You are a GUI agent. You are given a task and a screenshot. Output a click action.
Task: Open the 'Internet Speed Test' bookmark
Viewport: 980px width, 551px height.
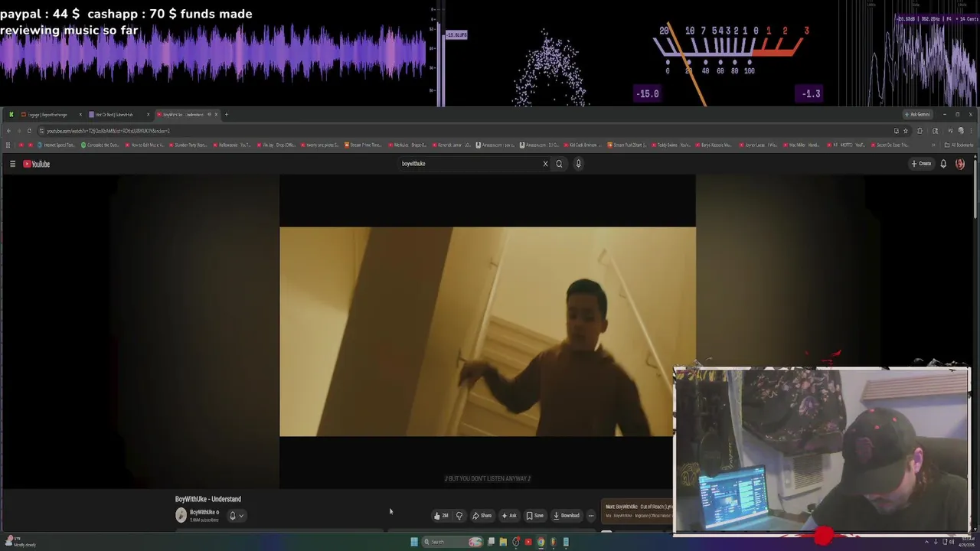56,145
